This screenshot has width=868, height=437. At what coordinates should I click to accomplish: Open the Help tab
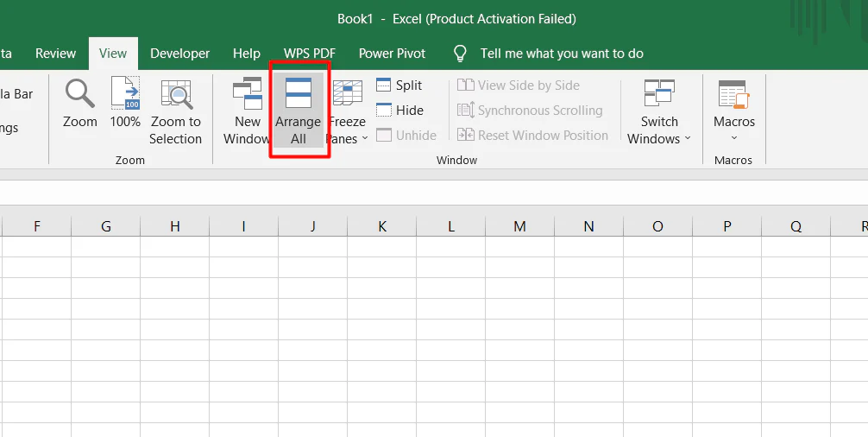pos(247,54)
